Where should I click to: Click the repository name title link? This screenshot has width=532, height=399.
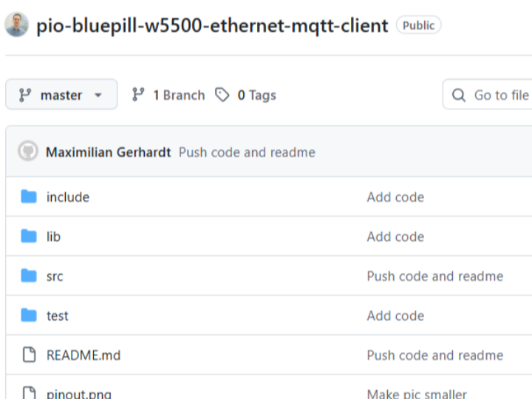point(212,26)
